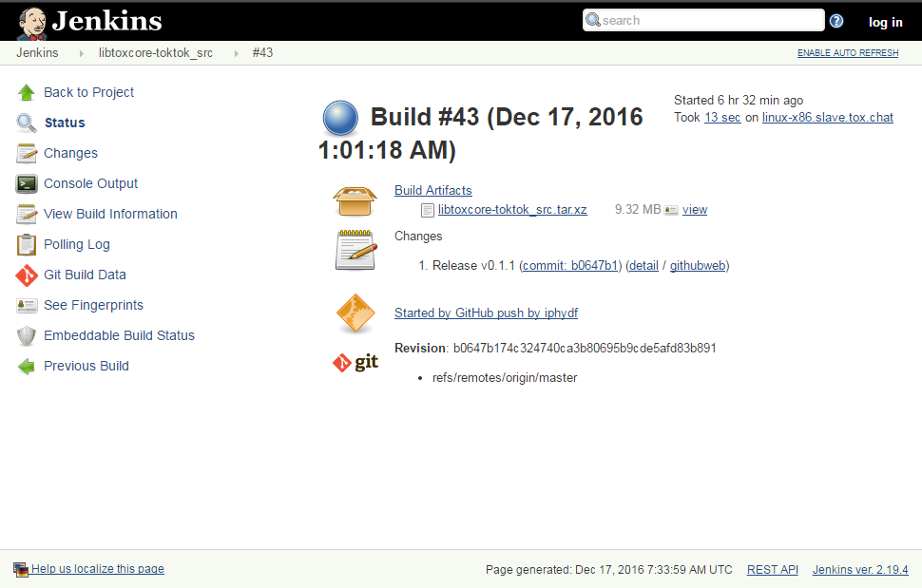Image resolution: width=922 pixels, height=588 pixels.
Task: Click the Jenkins butler logo icon
Action: [x=31, y=23]
